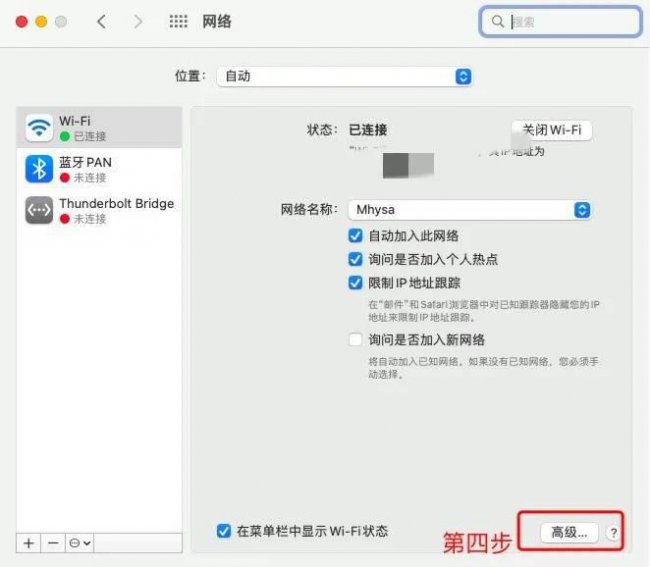Viewport: 650px width, 567px height.
Task: Go back with the left chevron
Action: tap(102, 21)
